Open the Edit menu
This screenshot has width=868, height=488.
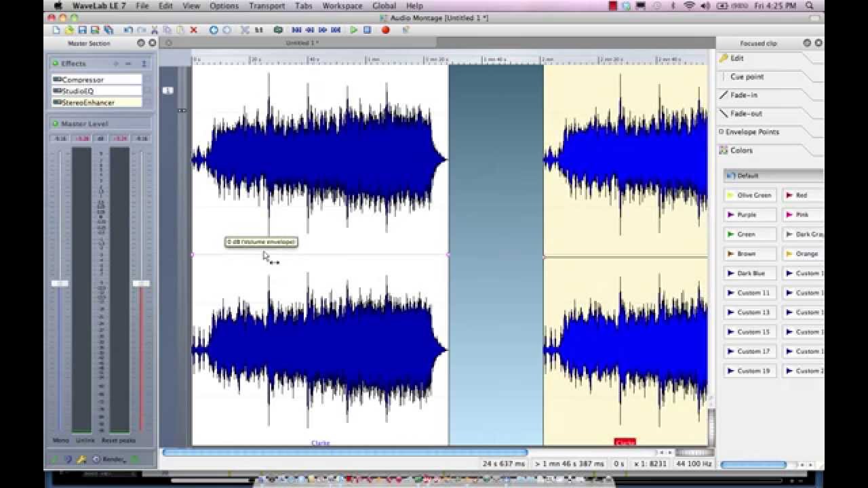165,5
